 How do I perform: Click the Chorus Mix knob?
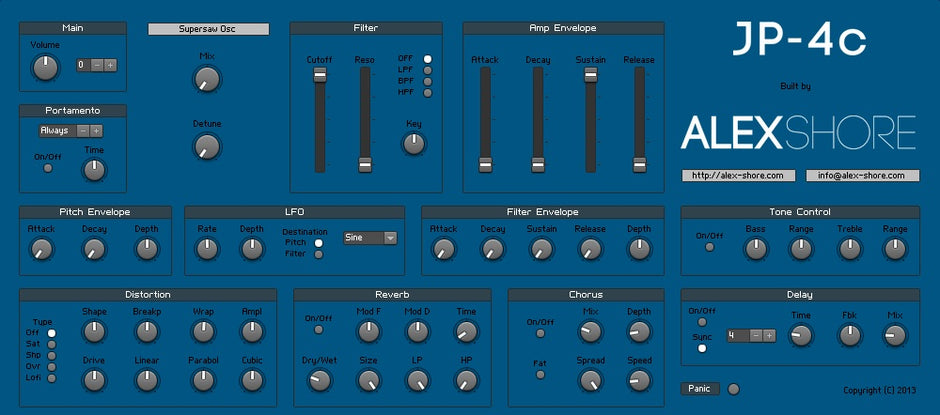click(590, 331)
